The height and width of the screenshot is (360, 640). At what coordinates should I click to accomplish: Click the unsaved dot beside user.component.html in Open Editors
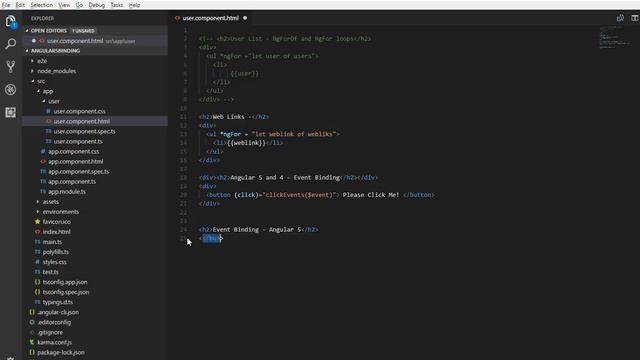[34, 41]
